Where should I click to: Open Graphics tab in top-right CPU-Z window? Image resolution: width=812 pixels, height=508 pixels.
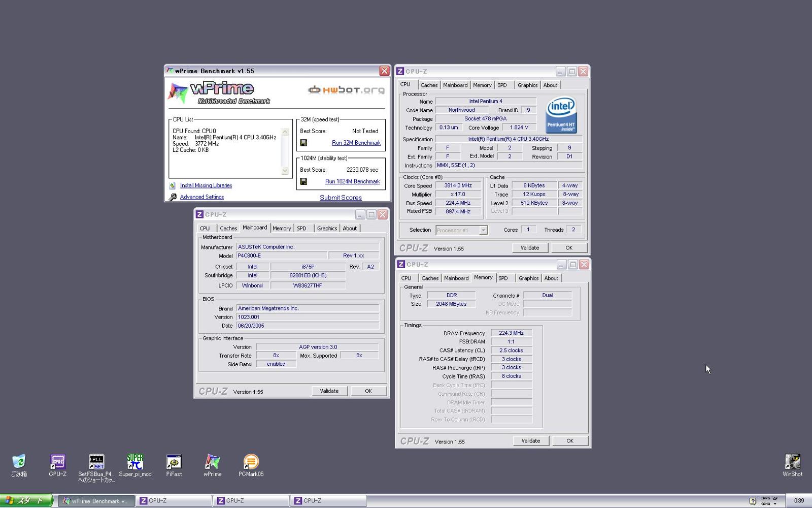527,85
